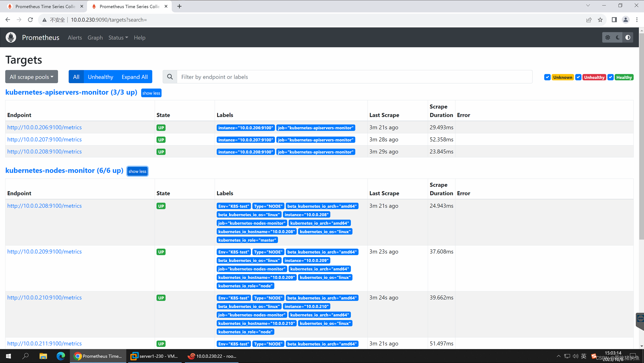Click the Prometheus flame logo
Image resolution: width=644 pixels, height=363 pixels.
click(x=11, y=37)
